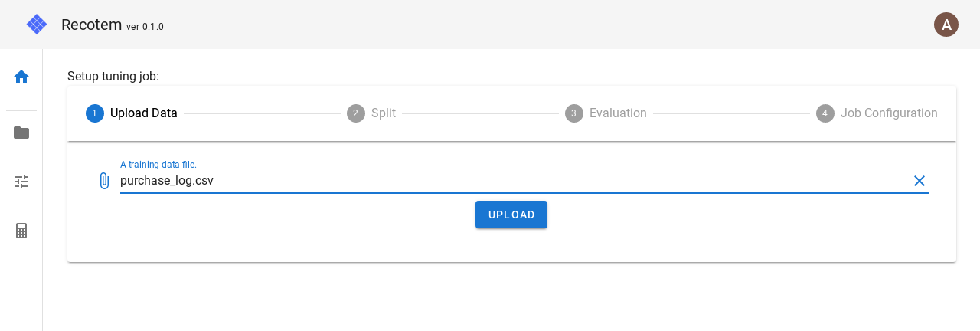The width and height of the screenshot is (980, 331).
Task: Click the Recotem diamond logo
Action: pos(37,25)
